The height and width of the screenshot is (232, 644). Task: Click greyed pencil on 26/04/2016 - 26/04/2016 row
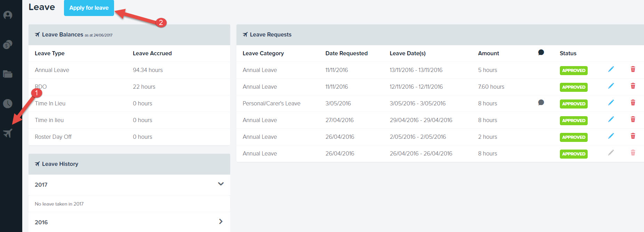click(x=611, y=153)
